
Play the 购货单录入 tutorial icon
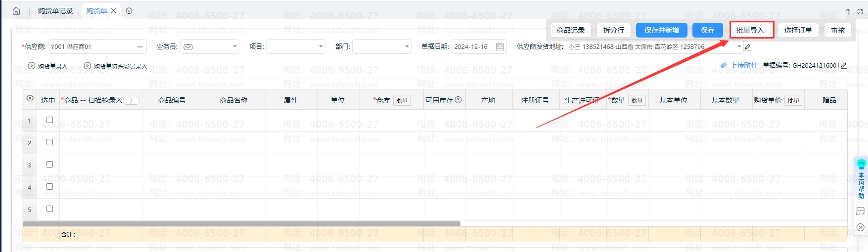(x=32, y=66)
